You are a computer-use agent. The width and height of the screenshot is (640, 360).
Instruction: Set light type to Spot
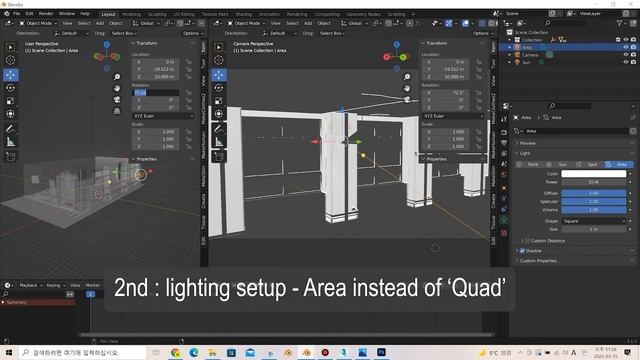tap(589, 164)
